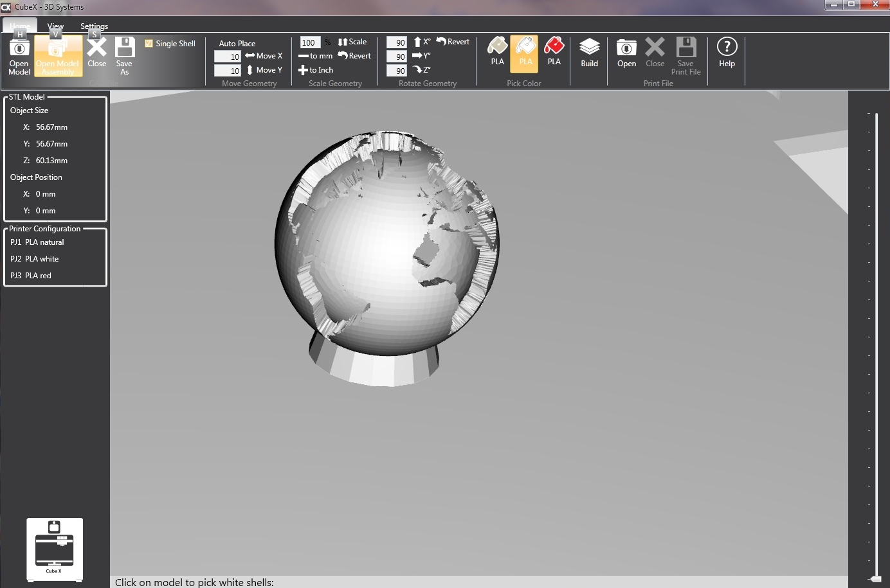Revert the rotate geometry changes

[x=453, y=42]
